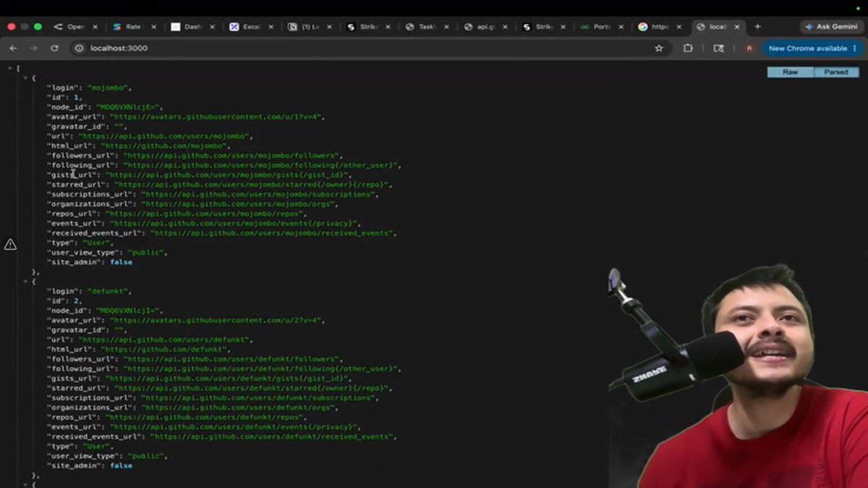Collapse the defunkt object arrow
This screenshot has width=868, height=488.
25,281
